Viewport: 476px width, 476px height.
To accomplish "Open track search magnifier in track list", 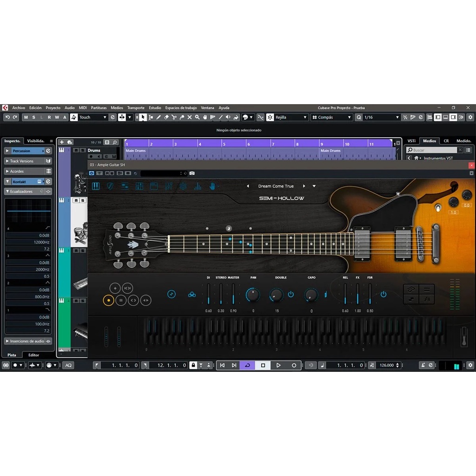I will click(115, 142).
